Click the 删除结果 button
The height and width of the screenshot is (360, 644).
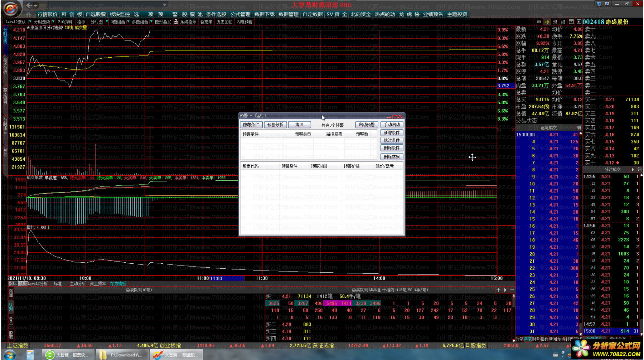[x=392, y=157]
